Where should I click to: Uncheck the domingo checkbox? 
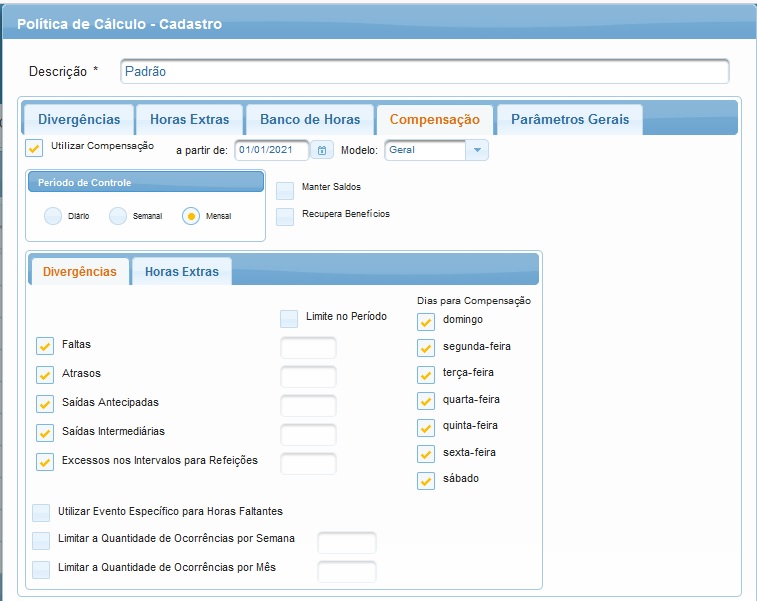point(426,322)
